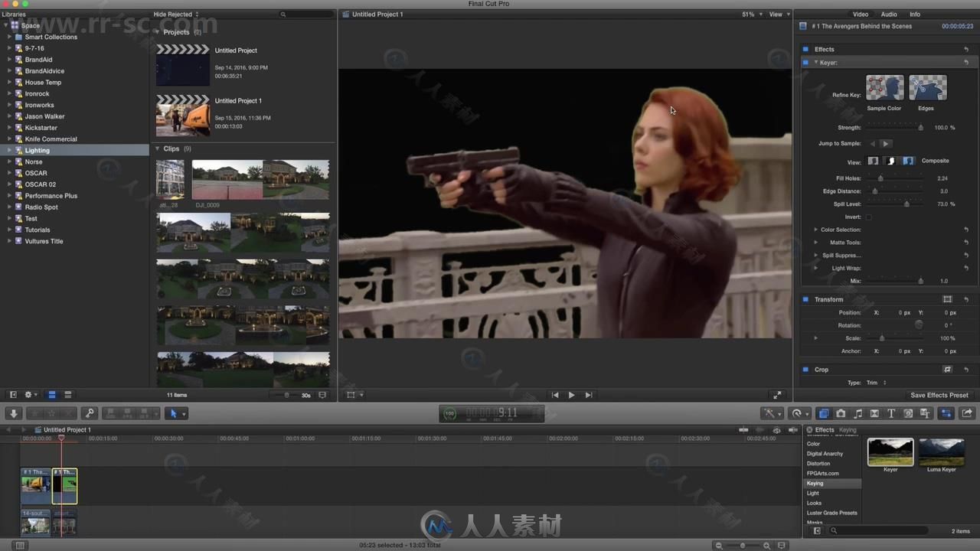Toggle the Inspector panel button
The width and height of the screenshot is (980, 551).
coord(946,413)
